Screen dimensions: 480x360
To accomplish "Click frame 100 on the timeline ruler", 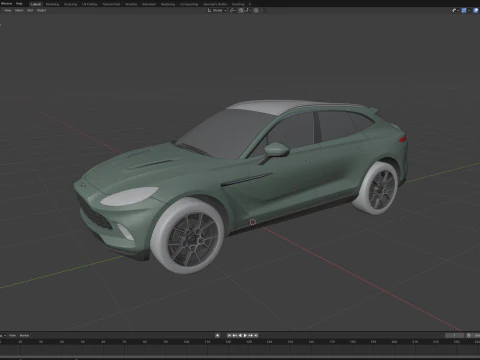I will coord(186,342).
